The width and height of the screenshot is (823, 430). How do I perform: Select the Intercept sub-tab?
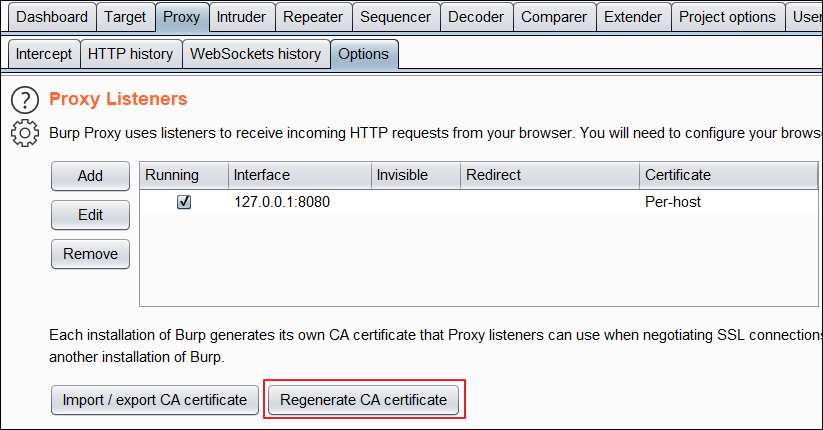pyautogui.click(x=44, y=54)
